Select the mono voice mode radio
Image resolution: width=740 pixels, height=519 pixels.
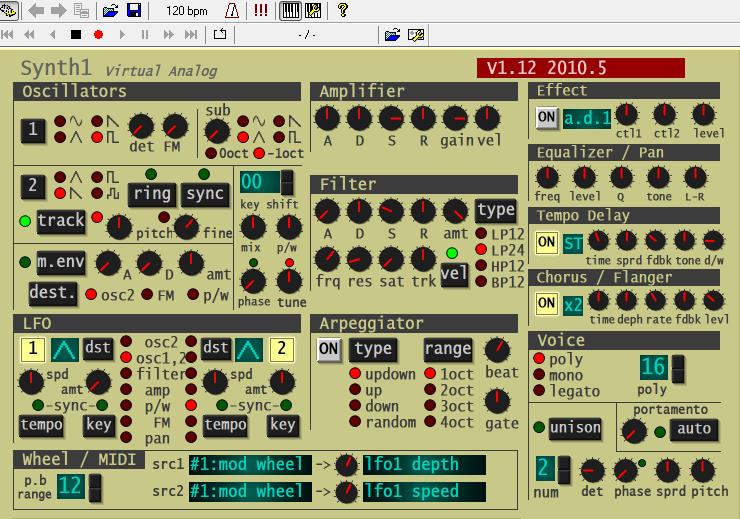click(x=539, y=375)
